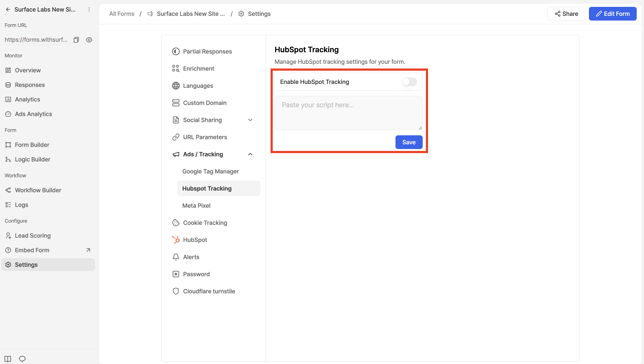Screen dimensions: 644x364
Task: Click the orange HubSpot logo icon
Action: point(176,240)
